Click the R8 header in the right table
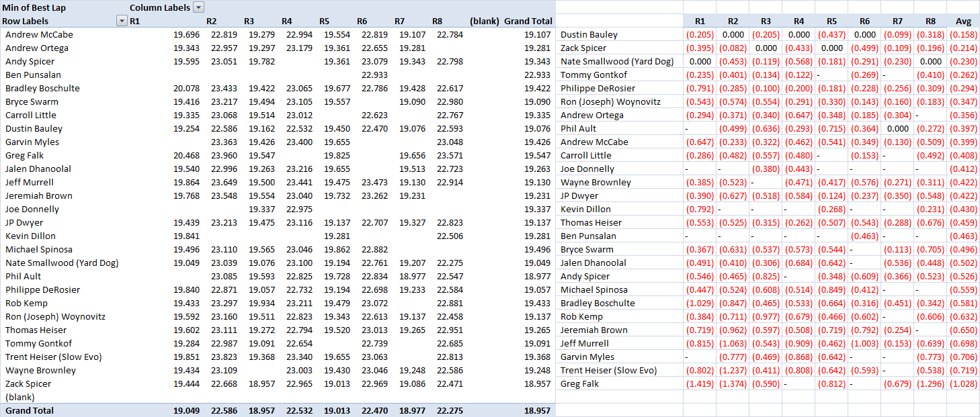Viewport: 980px width, 417px height. 930,21
